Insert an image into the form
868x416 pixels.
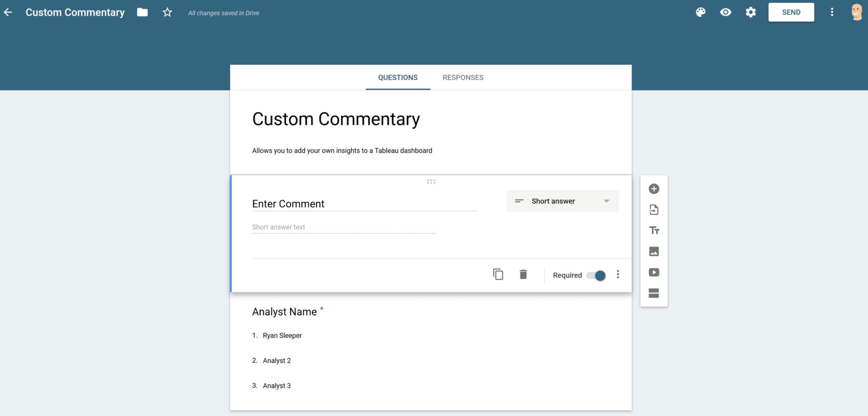[654, 251]
